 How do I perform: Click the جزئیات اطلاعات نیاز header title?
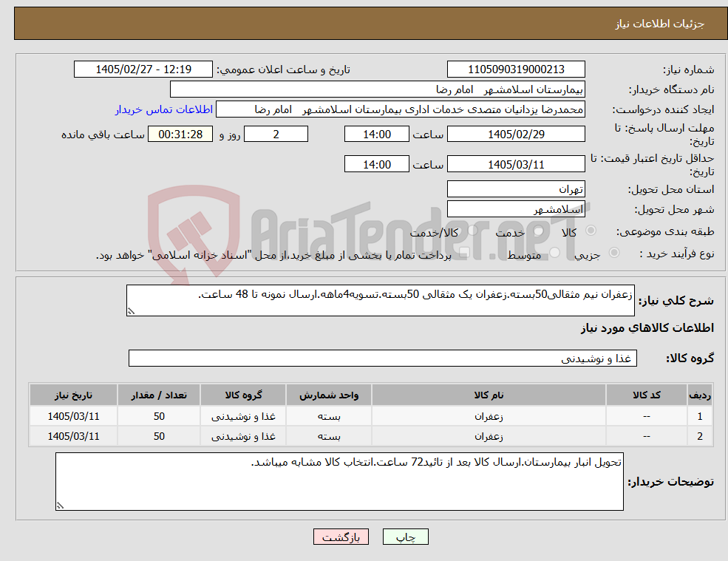pos(660,24)
